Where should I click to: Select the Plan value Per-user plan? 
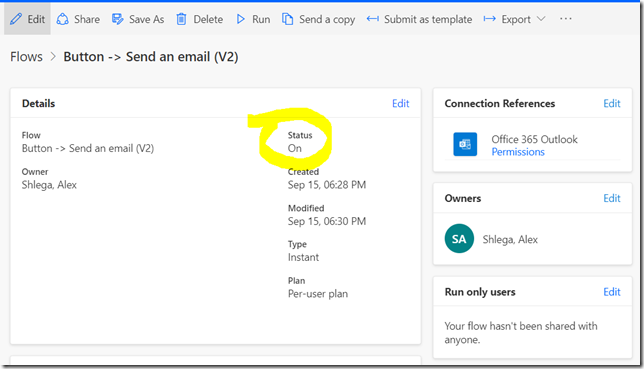[317, 294]
